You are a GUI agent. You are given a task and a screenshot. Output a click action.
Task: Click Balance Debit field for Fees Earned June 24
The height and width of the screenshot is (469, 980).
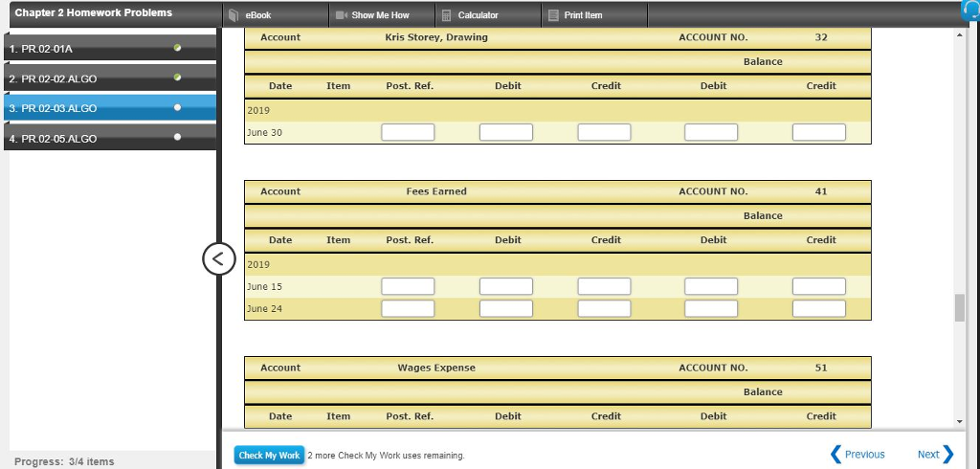(x=711, y=308)
